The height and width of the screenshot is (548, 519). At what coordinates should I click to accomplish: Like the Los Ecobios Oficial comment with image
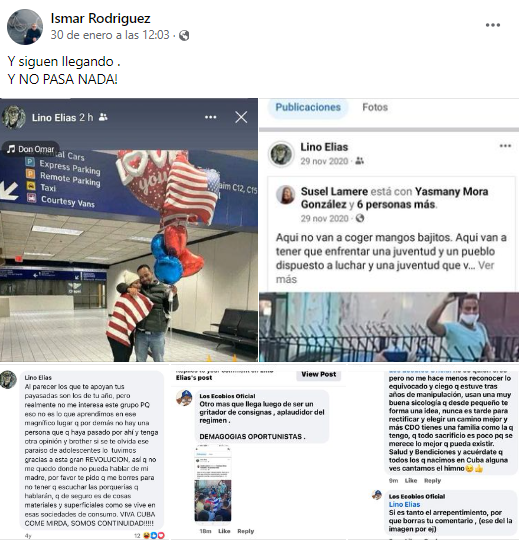224,531
